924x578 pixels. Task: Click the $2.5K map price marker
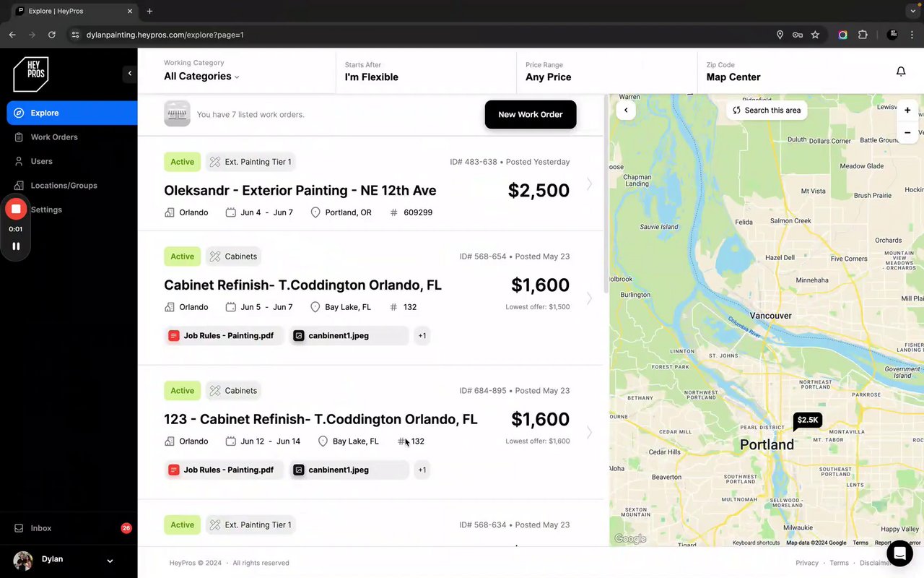click(808, 420)
